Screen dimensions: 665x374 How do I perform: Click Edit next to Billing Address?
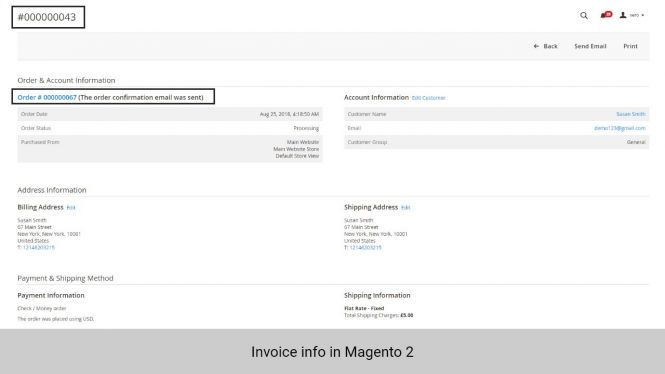(71, 208)
